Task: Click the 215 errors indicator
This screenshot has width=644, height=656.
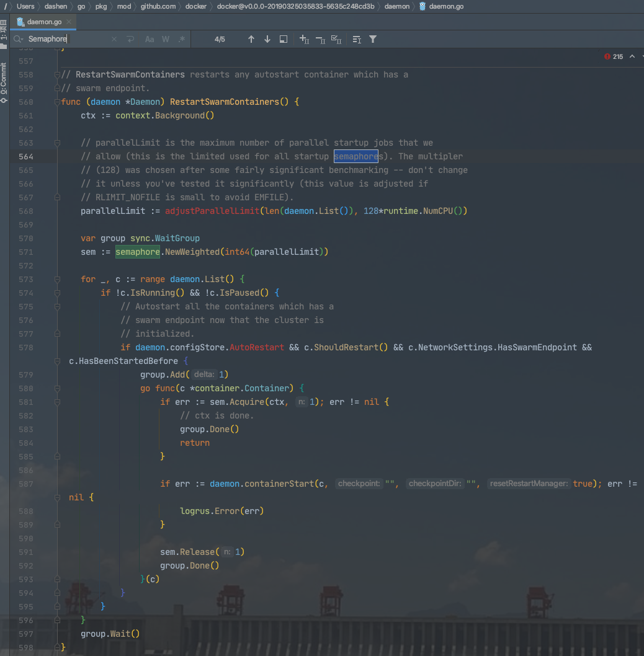Action: click(x=614, y=56)
